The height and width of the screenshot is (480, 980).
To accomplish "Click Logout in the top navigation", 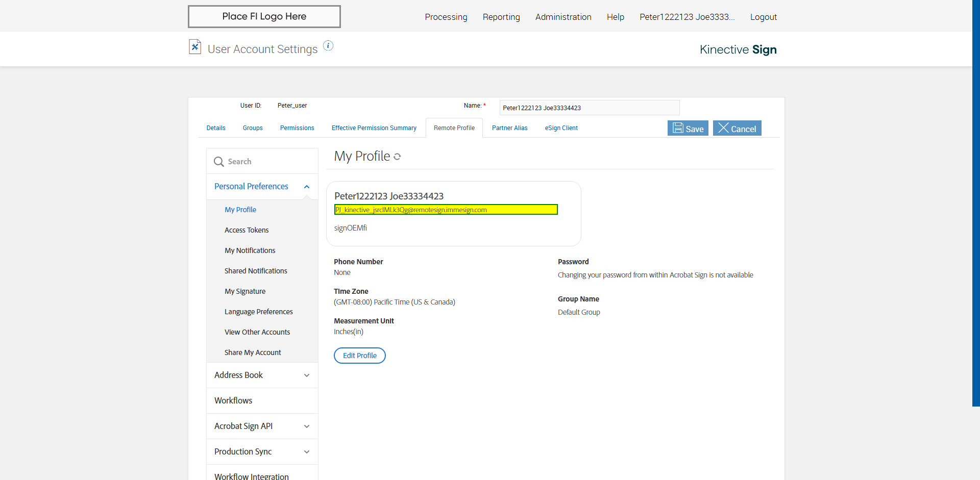I will (x=763, y=17).
